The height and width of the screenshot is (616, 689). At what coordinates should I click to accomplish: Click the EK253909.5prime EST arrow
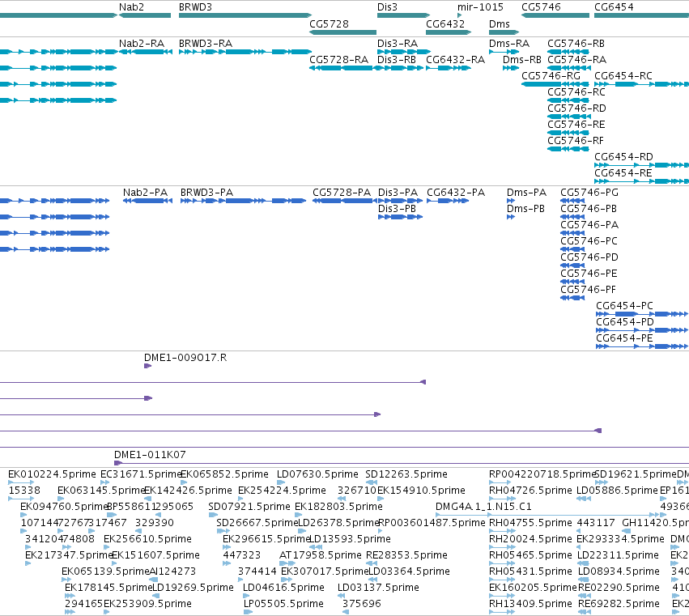106,613
